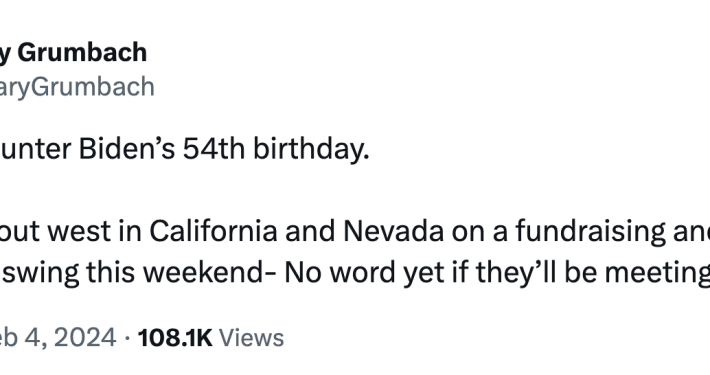Click the word birthday in the tweet

(311, 149)
